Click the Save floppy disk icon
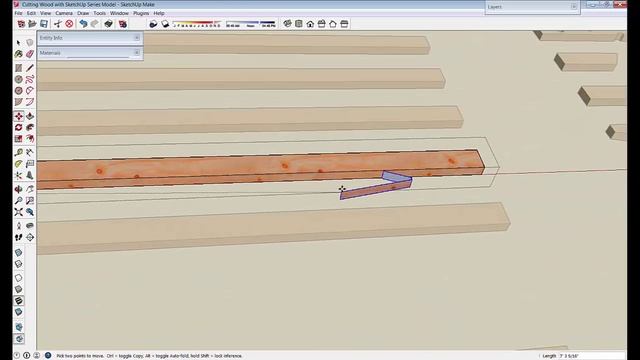640x360 pixels. [44, 24]
